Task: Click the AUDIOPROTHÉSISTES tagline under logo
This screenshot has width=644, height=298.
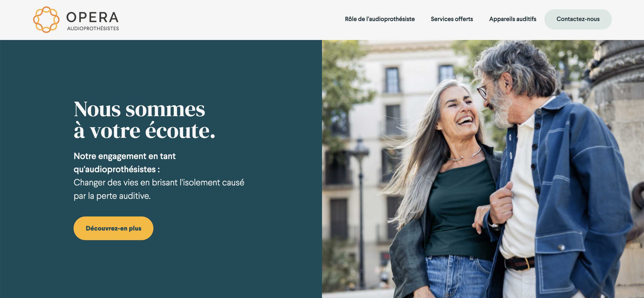Action: pyautogui.click(x=93, y=28)
